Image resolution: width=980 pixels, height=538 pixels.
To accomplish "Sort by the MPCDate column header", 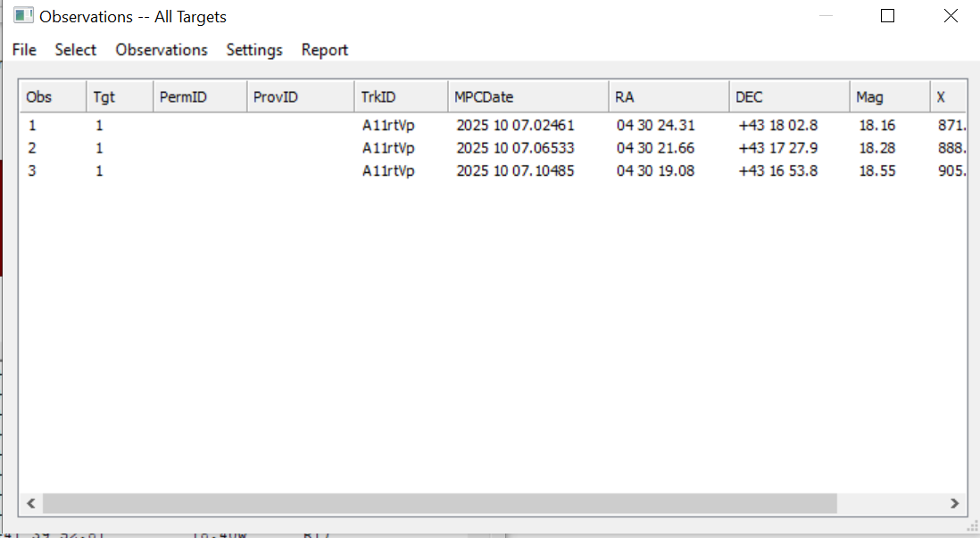I will point(527,97).
